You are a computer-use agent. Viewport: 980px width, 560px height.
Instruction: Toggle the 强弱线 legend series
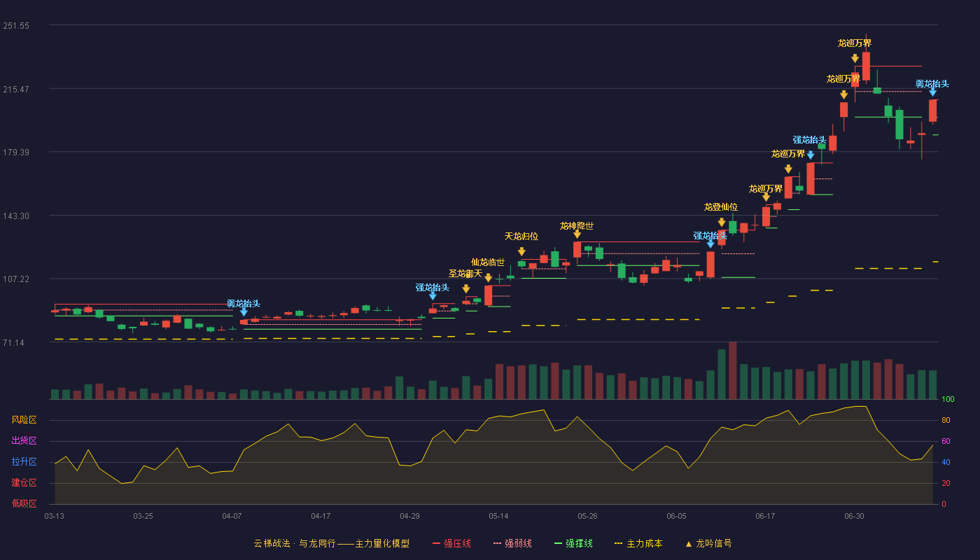pyautogui.click(x=512, y=543)
